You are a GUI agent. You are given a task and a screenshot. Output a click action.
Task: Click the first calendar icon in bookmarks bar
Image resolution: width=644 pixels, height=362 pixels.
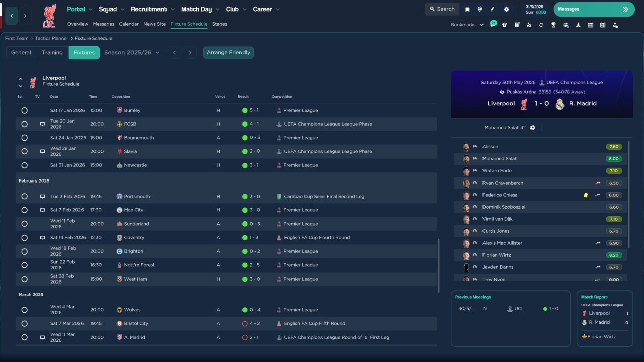[590, 25]
